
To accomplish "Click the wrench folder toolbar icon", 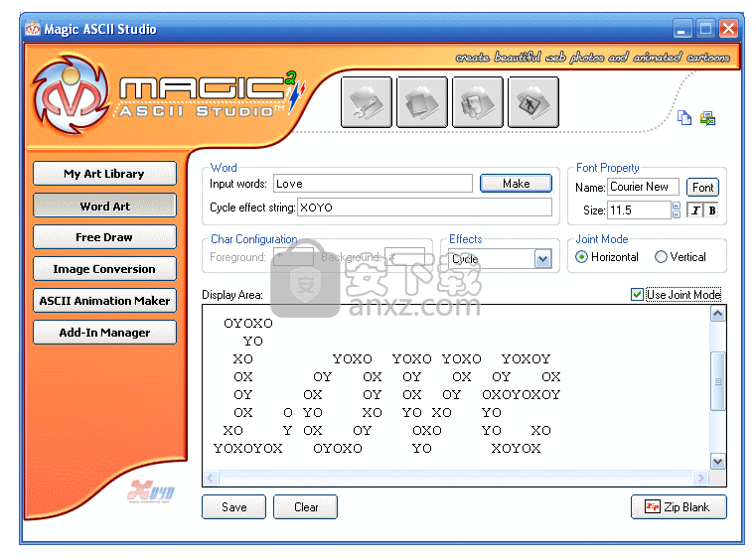I will [x=367, y=102].
